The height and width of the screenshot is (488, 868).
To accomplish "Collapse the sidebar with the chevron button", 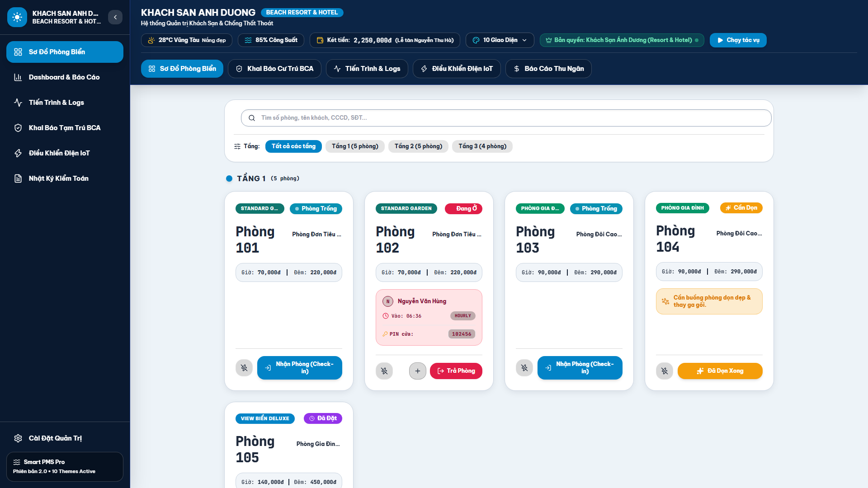I will click(x=115, y=17).
